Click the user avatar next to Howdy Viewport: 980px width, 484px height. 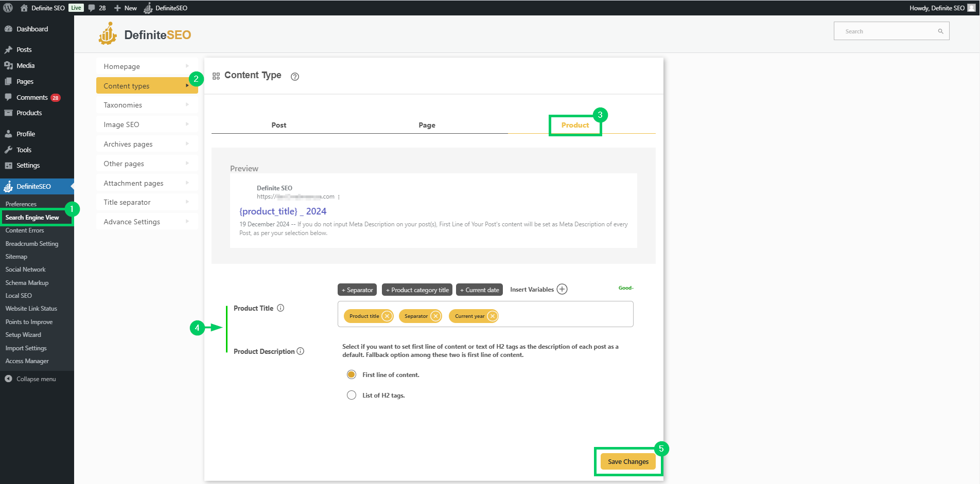[971, 8]
